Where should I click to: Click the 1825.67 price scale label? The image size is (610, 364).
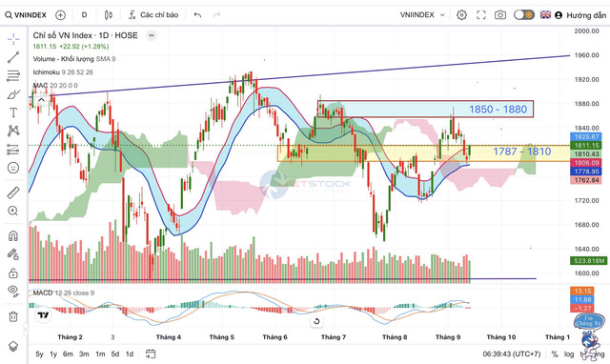pos(586,136)
